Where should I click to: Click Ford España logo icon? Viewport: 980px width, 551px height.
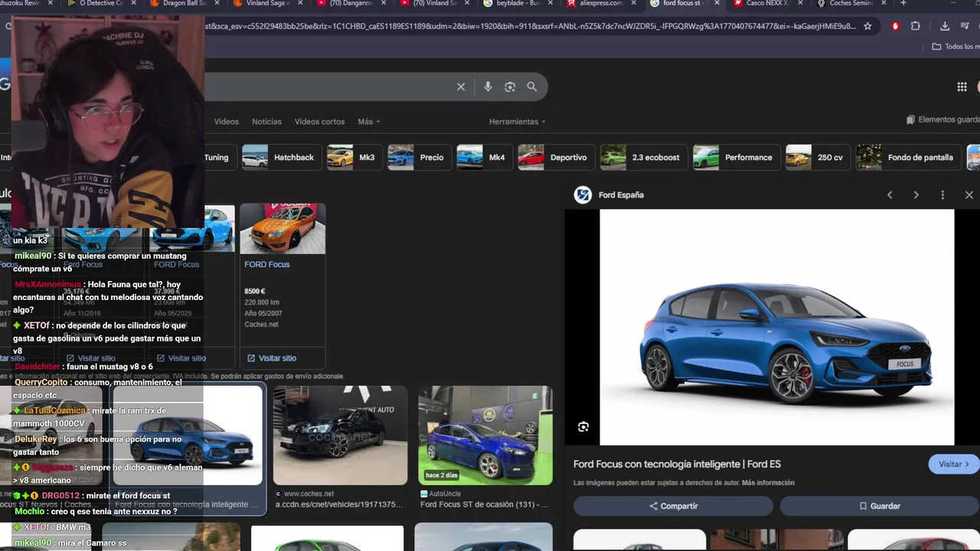[583, 195]
